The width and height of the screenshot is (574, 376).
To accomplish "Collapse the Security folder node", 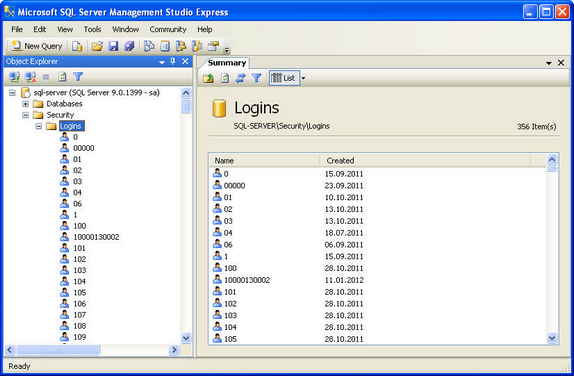I will click(x=25, y=115).
